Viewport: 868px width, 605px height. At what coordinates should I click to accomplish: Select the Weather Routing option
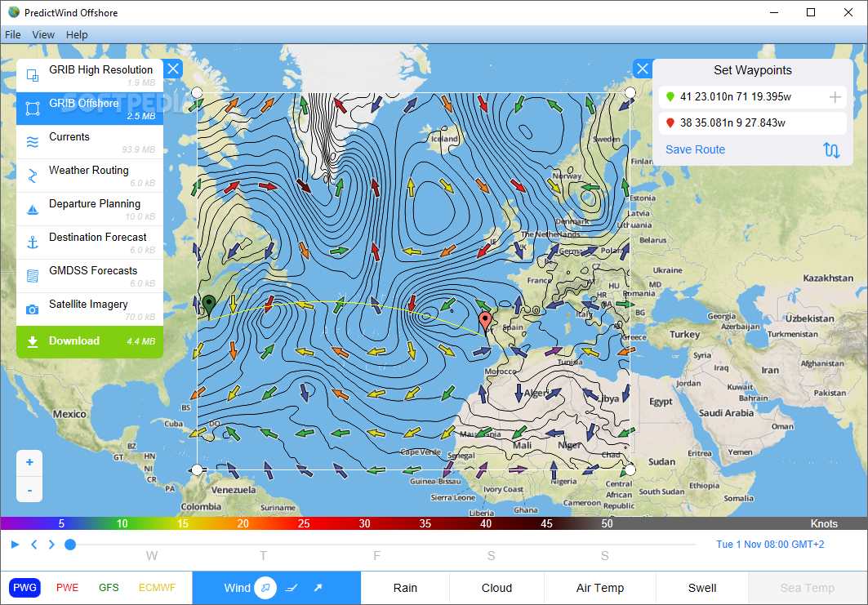[90, 176]
